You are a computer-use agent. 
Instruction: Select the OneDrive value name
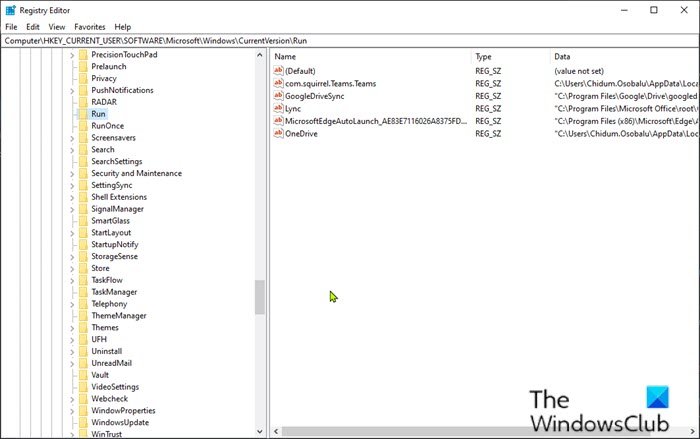pyautogui.click(x=301, y=134)
